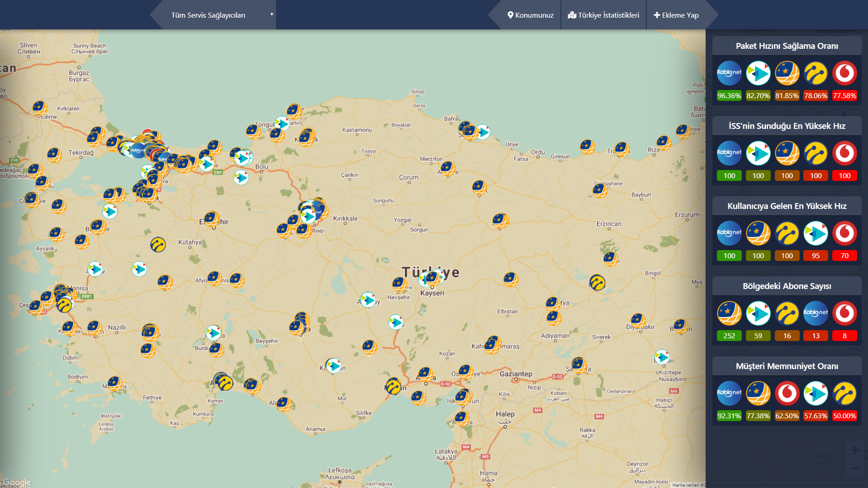The image size is (868, 488).
Task: Click Kablonet icon above 13 subscribers
Action: pos(816,313)
